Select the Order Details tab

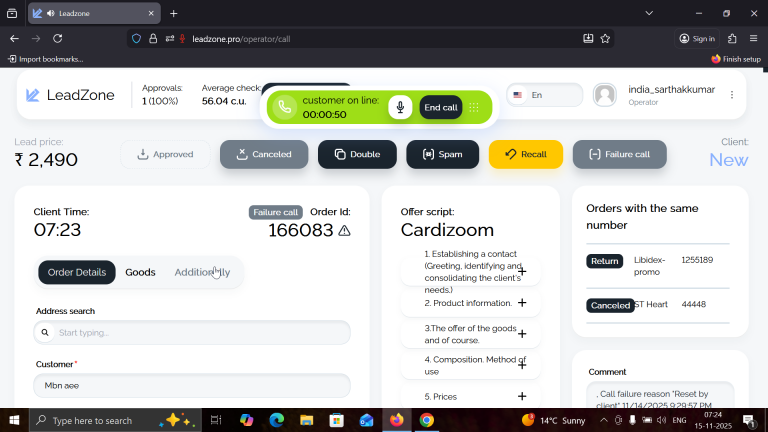click(x=77, y=272)
